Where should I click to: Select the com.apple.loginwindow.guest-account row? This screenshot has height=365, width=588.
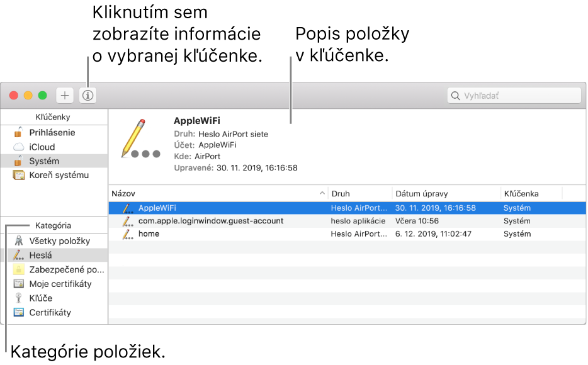tap(348, 221)
